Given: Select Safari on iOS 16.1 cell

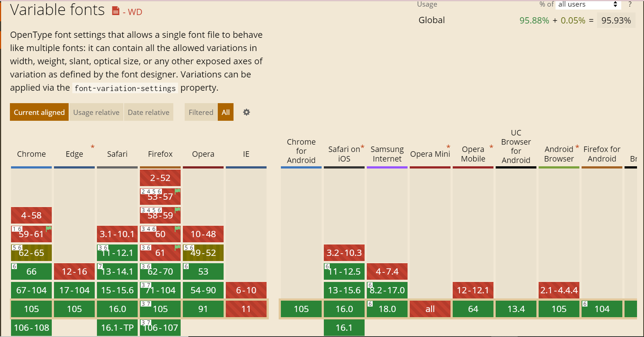Looking at the screenshot, I should coord(344,328).
